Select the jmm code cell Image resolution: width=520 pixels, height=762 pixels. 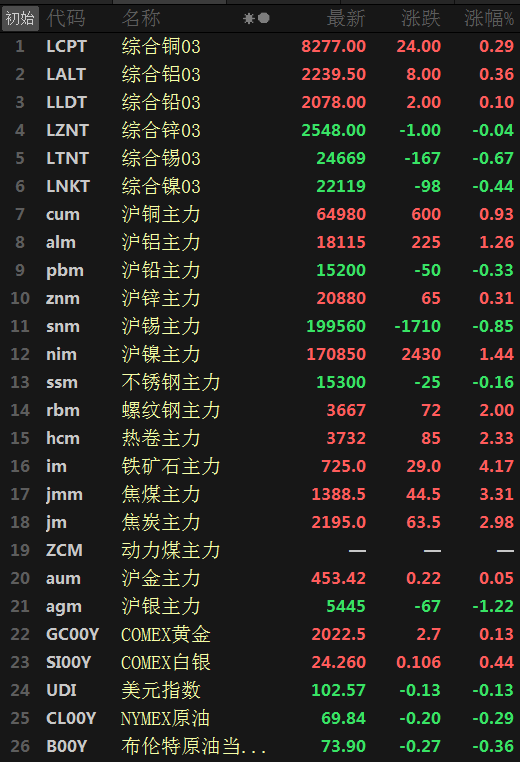pos(64,495)
